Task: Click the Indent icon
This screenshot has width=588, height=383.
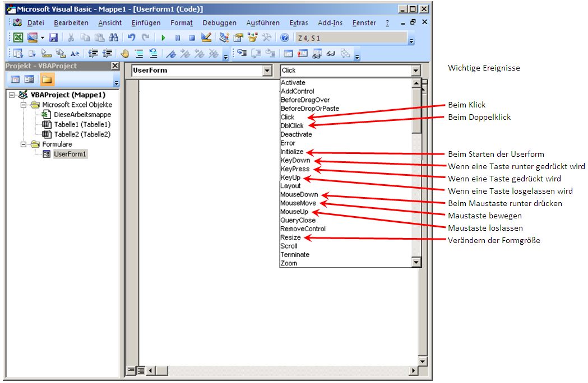Action: pyautogui.click(x=92, y=54)
